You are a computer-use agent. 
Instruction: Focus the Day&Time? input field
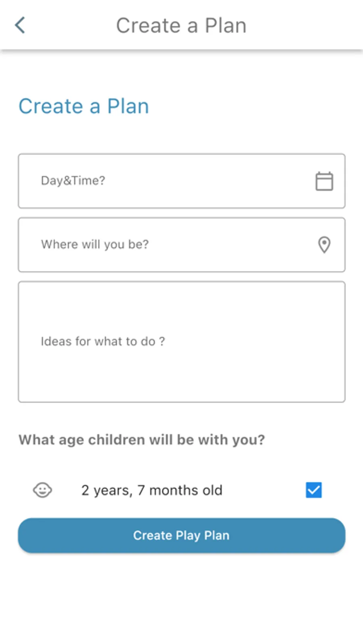pos(181,181)
